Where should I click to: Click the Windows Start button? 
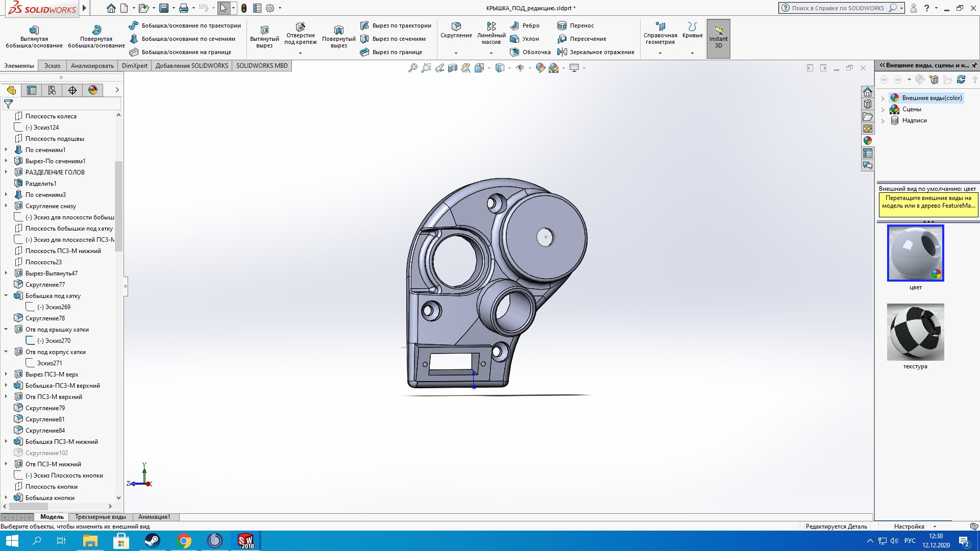(x=11, y=541)
